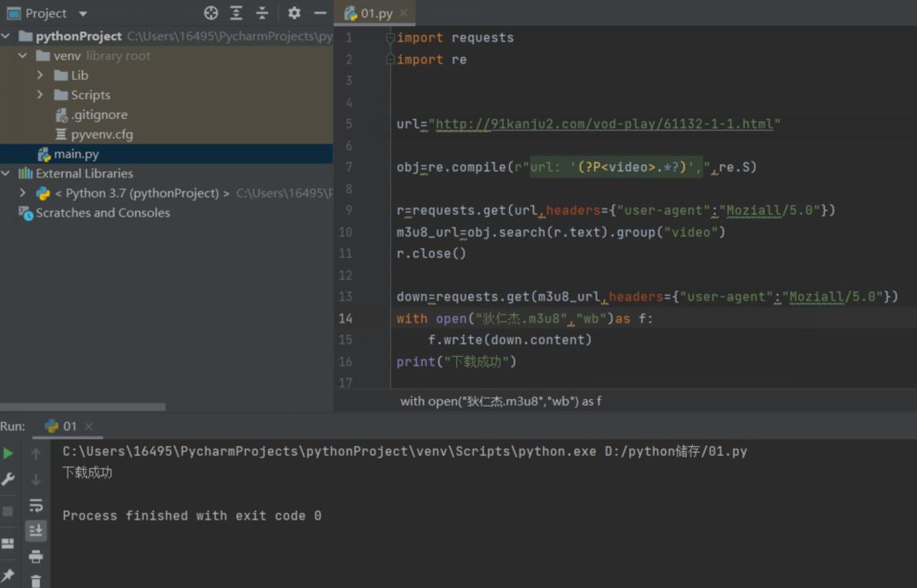
Task: Toggle soft-wrap in Run console
Action: pyautogui.click(x=36, y=505)
